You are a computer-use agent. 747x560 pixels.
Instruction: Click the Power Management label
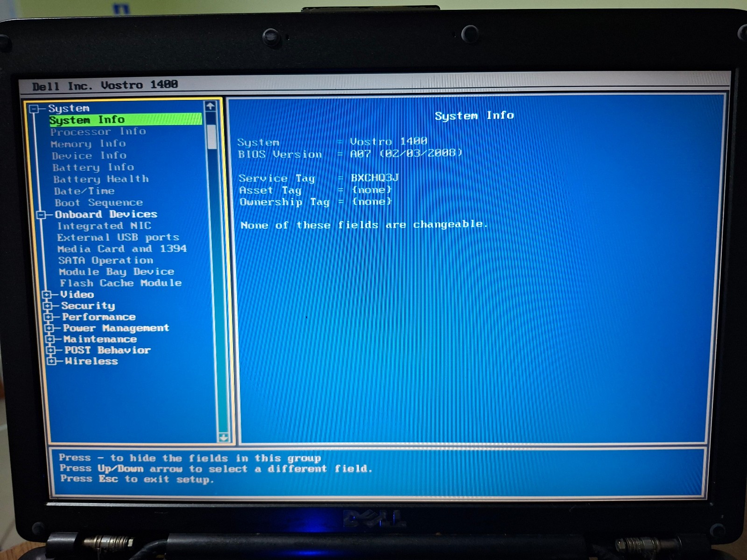pyautogui.click(x=116, y=328)
